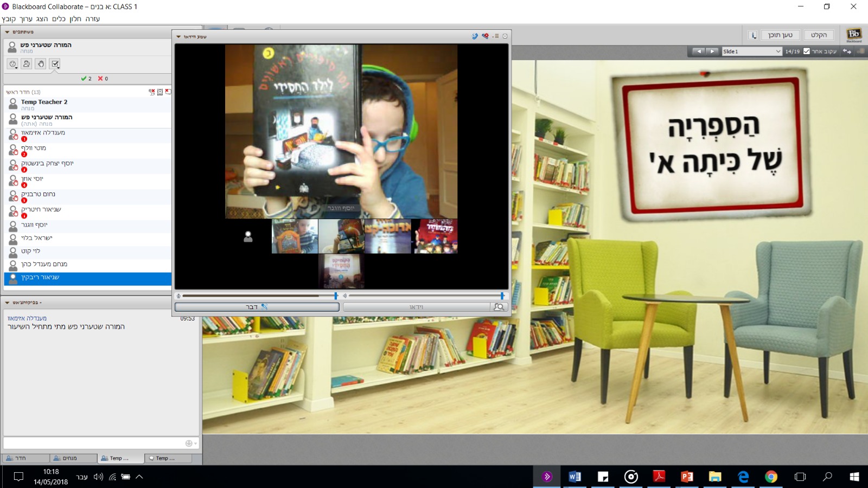Open the polling response checkmark button
Image resolution: width=868 pixels, height=488 pixels.
click(x=55, y=64)
